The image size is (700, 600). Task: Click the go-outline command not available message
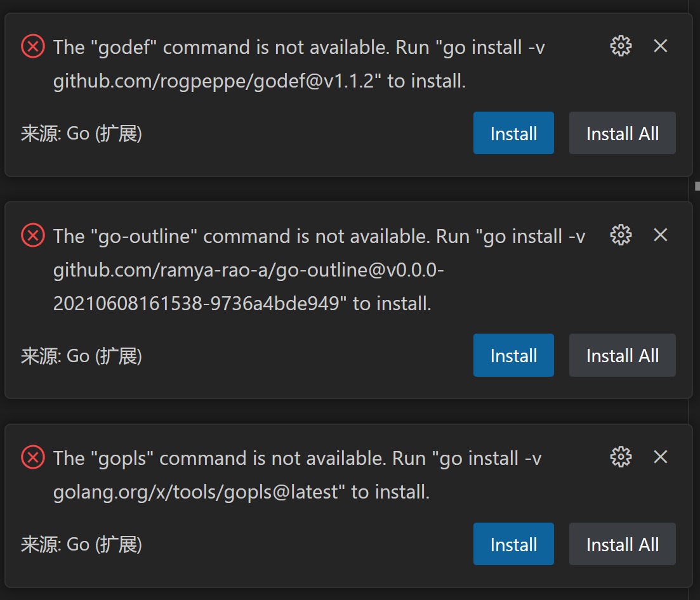(319, 270)
